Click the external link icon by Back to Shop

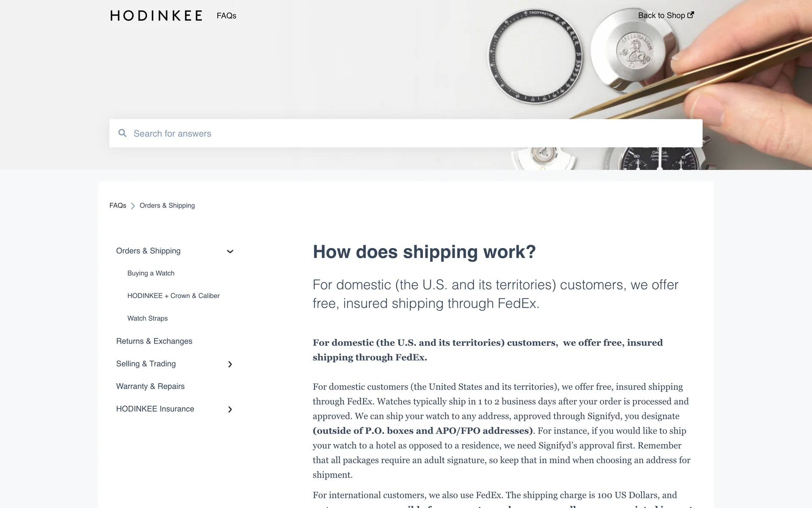691,15
